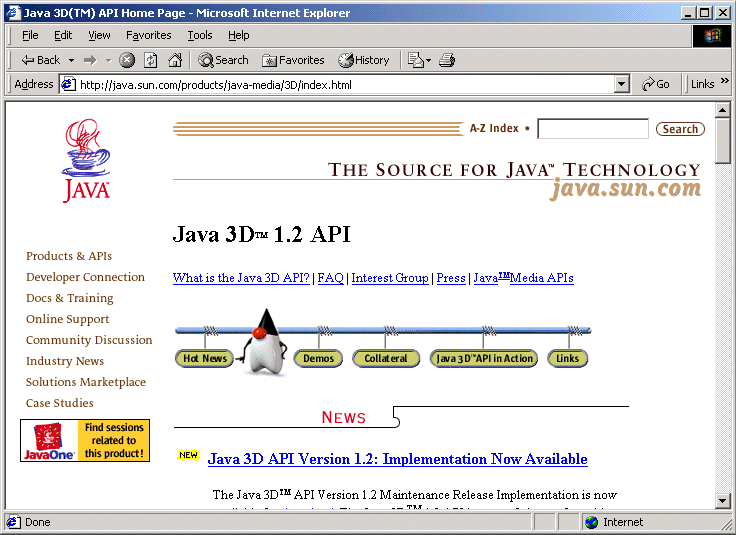This screenshot has width=736, height=535.
Task: Open the Java Media APIs link
Action: [x=523, y=278]
